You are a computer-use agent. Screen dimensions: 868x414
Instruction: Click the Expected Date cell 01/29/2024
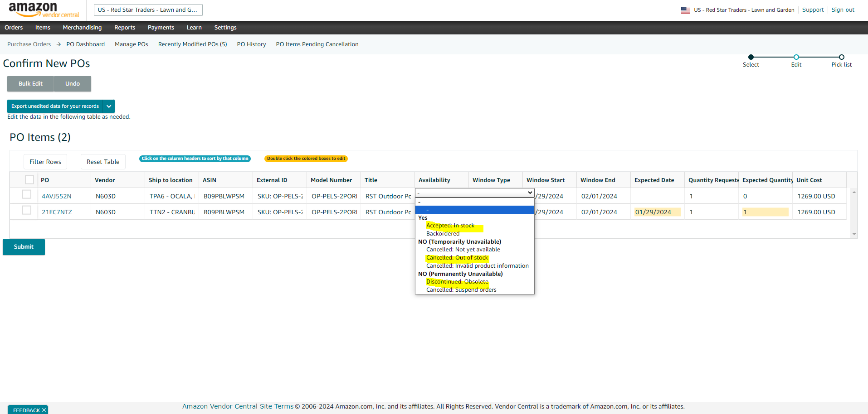pyautogui.click(x=657, y=212)
